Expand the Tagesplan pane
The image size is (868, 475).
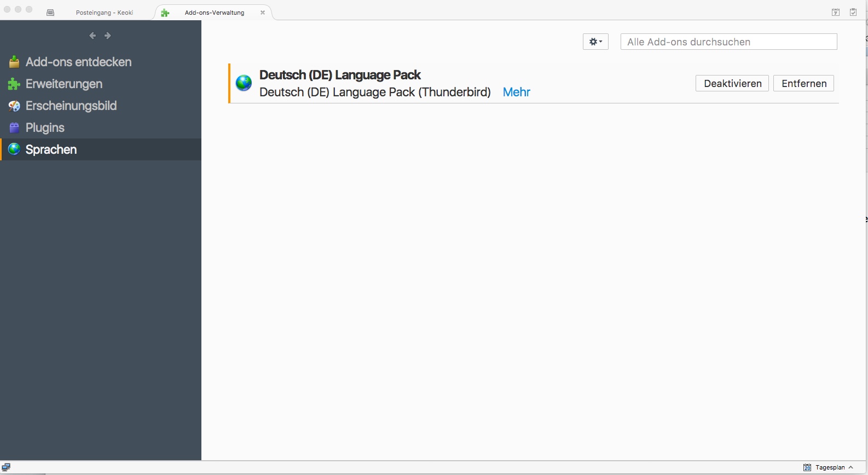pyautogui.click(x=828, y=467)
